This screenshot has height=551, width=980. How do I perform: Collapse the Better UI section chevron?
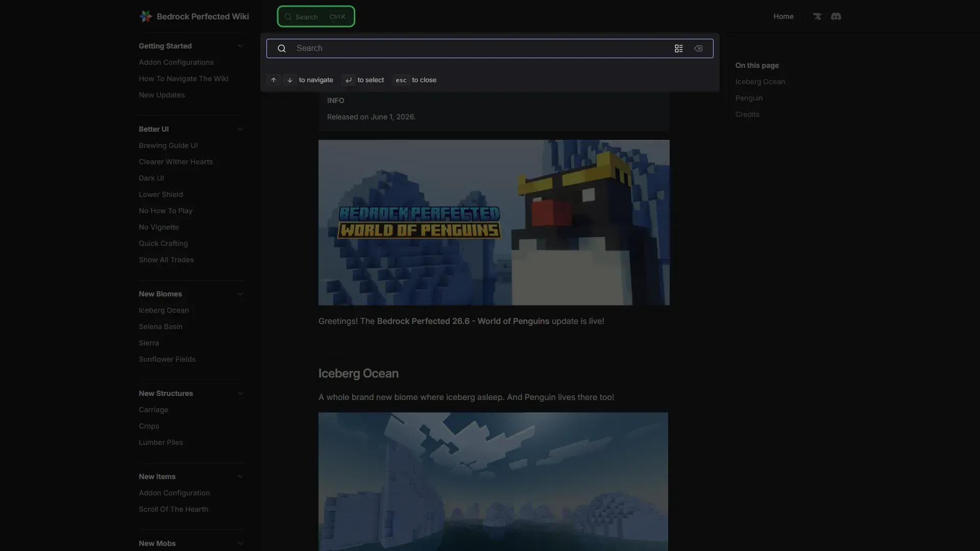[240, 129]
